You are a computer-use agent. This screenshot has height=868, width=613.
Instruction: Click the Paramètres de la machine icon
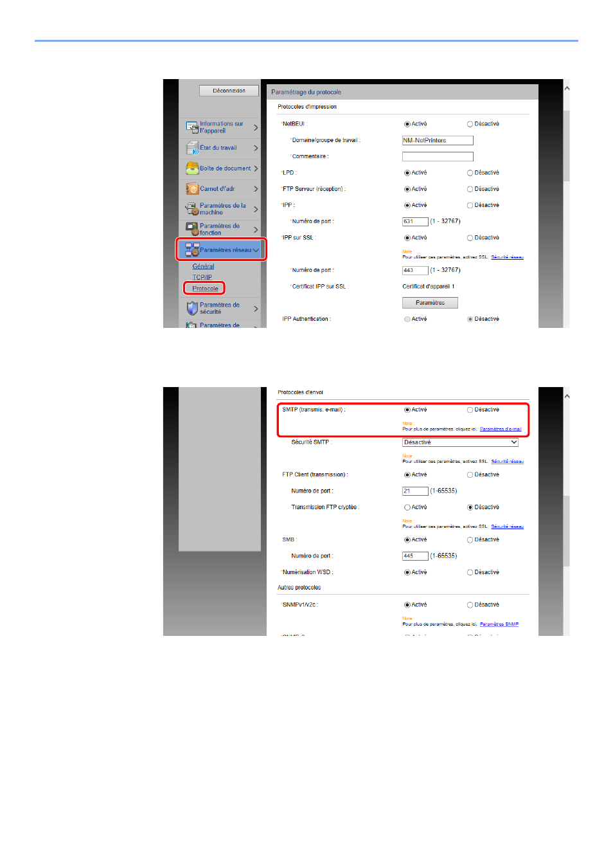[x=192, y=209]
